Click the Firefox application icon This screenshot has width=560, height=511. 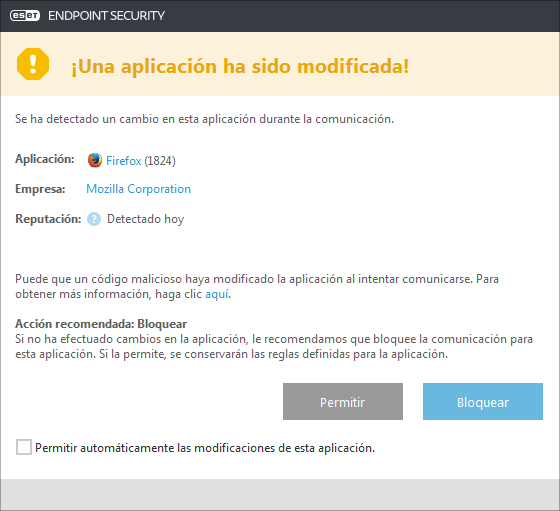tap(95, 160)
